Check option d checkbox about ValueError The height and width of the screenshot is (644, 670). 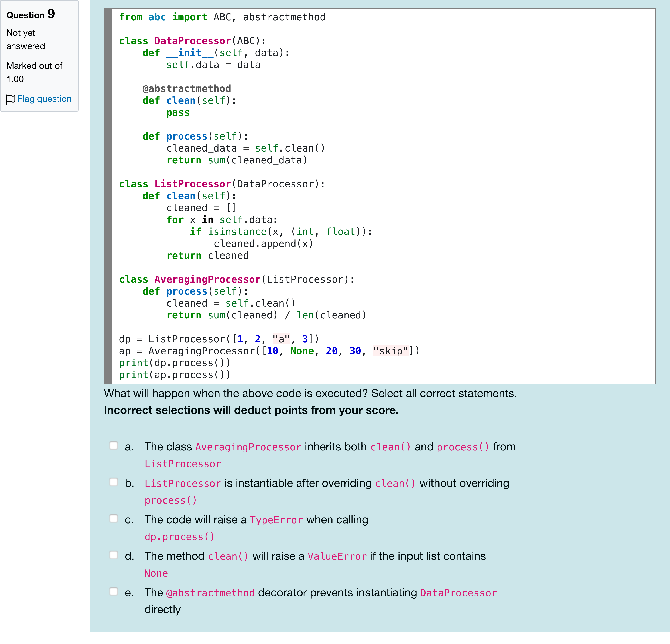pyautogui.click(x=114, y=555)
